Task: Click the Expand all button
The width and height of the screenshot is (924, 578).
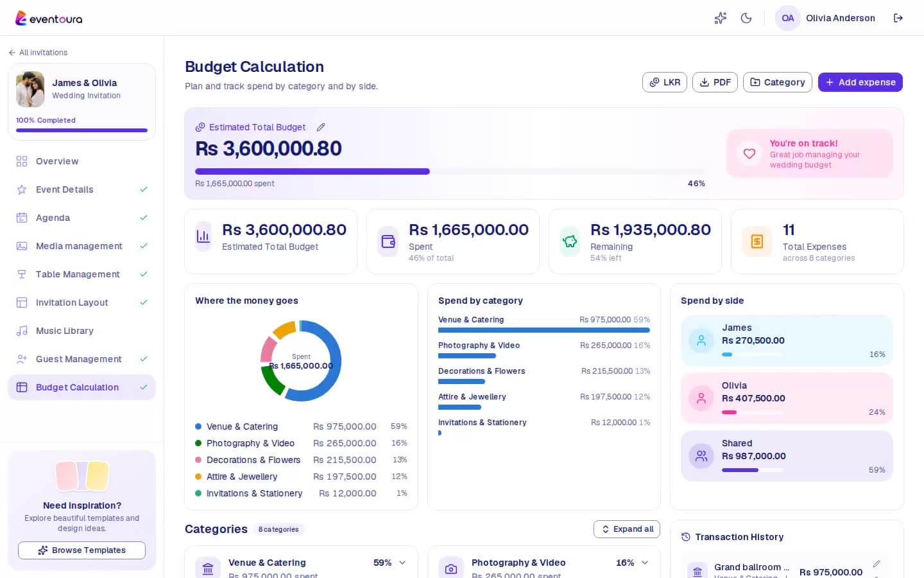Action: pyautogui.click(x=627, y=529)
